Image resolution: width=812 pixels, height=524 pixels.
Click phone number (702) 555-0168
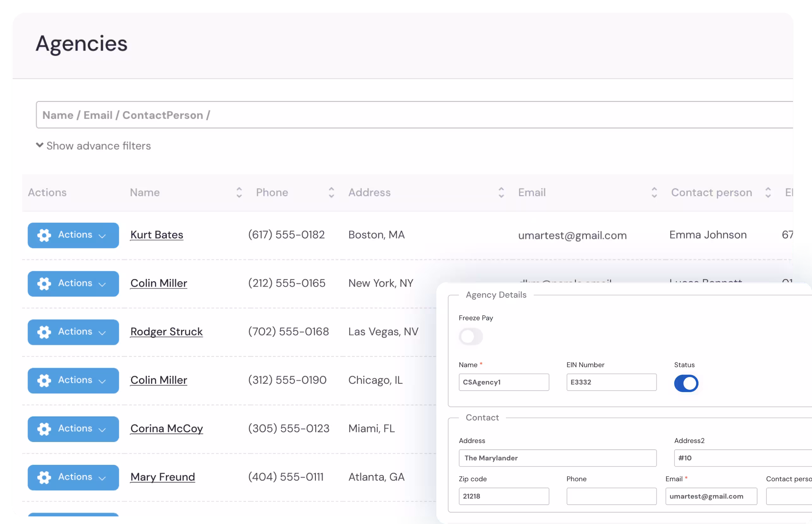[288, 331]
